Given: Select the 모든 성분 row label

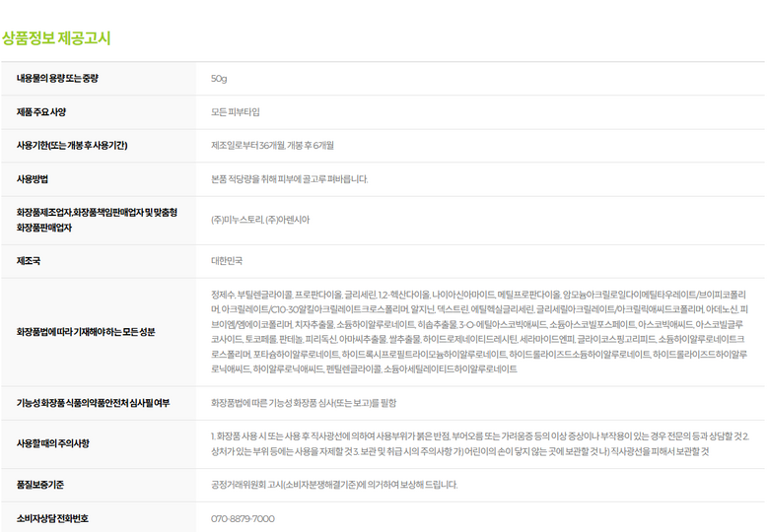Looking at the screenshot, I should pyautogui.click(x=86, y=332).
